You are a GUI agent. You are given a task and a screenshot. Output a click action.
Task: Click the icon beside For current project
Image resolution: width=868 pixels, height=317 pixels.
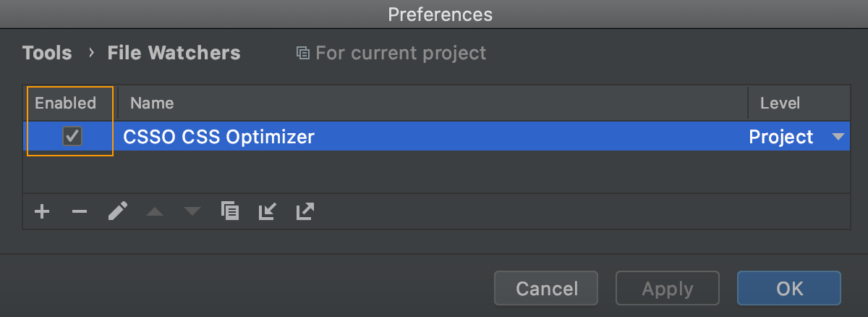coord(303,54)
